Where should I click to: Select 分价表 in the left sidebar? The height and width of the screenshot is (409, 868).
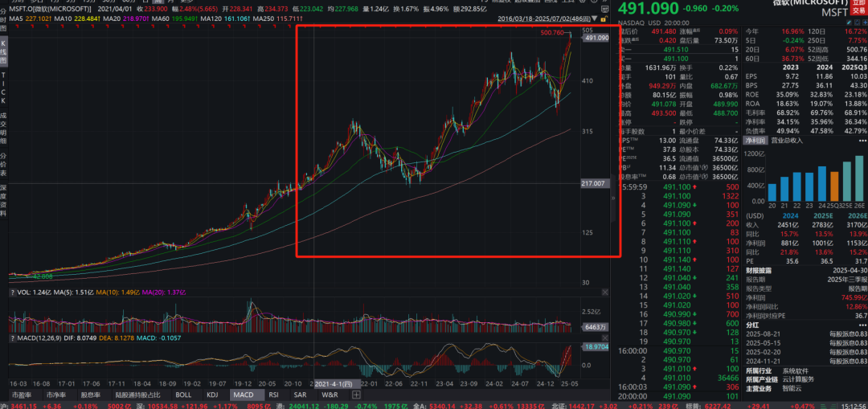coord(4,162)
